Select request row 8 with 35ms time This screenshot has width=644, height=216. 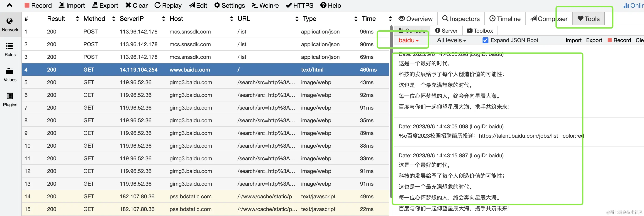[x=205, y=120]
